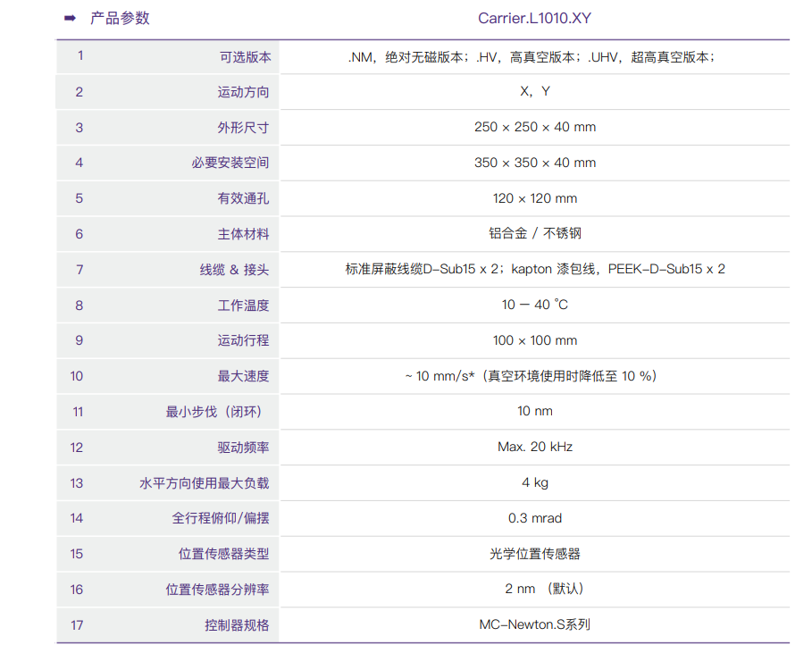Viewport: 812px width, 653px height.
Task: Click the Max. 20 kHz frequency value
Action: [x=534, y=447]
